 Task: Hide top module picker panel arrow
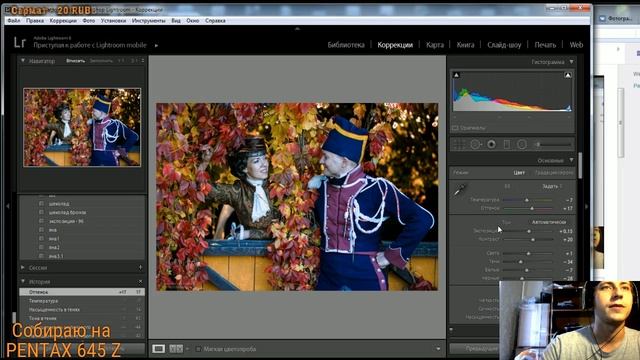pos(297,29)
